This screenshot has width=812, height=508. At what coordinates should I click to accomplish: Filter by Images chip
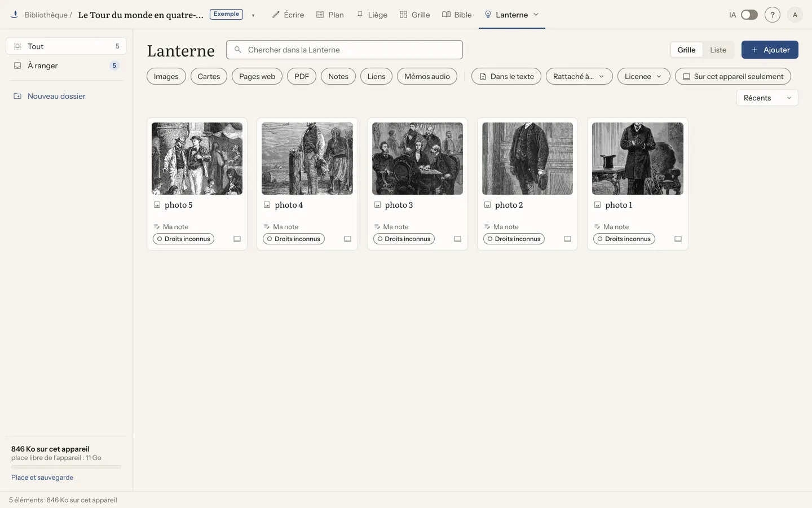click(x=166, y=76)
